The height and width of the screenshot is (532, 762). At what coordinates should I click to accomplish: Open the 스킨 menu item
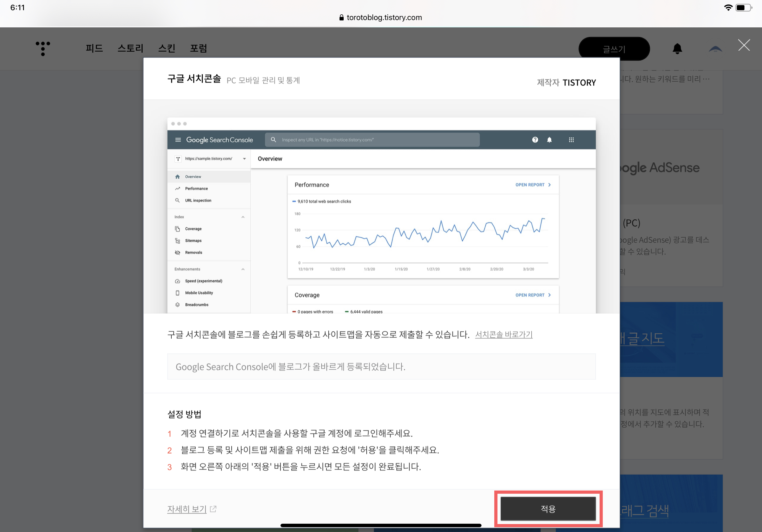167,48
